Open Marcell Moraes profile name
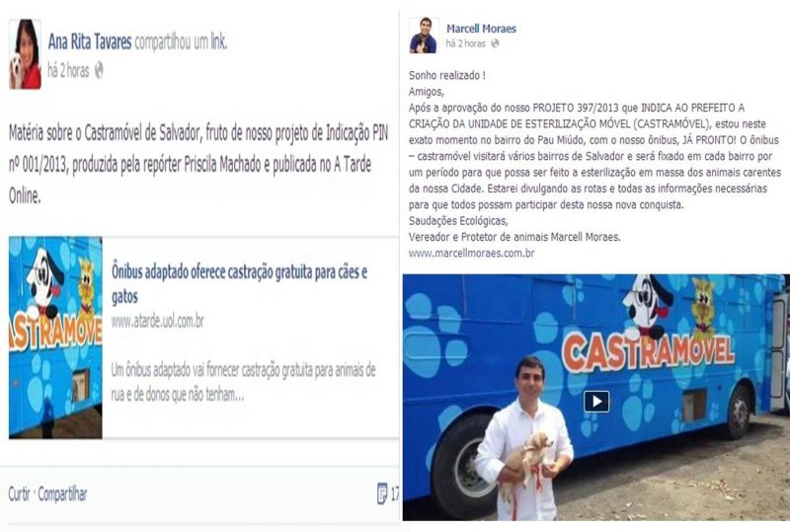The width and height of the screenshot is (790, 532). (x=481, y=29)
